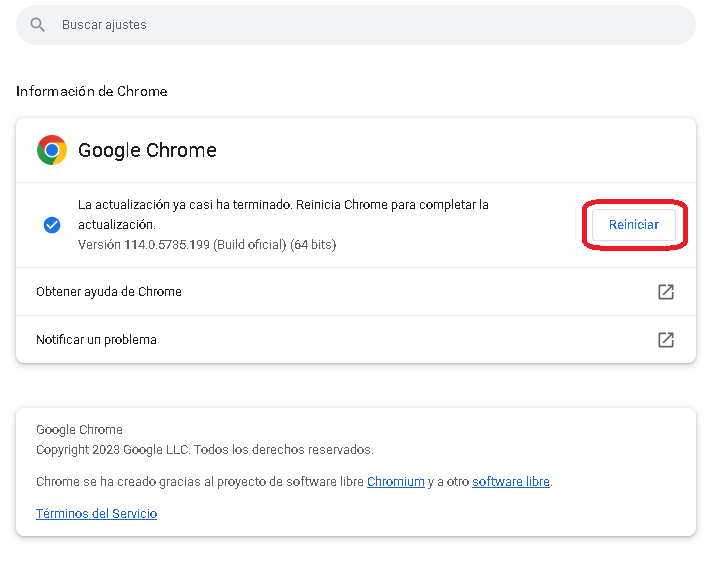Viewport: 716px width, 564px height.
Task: Open the Chromium link
Action: tap(395, 482)
